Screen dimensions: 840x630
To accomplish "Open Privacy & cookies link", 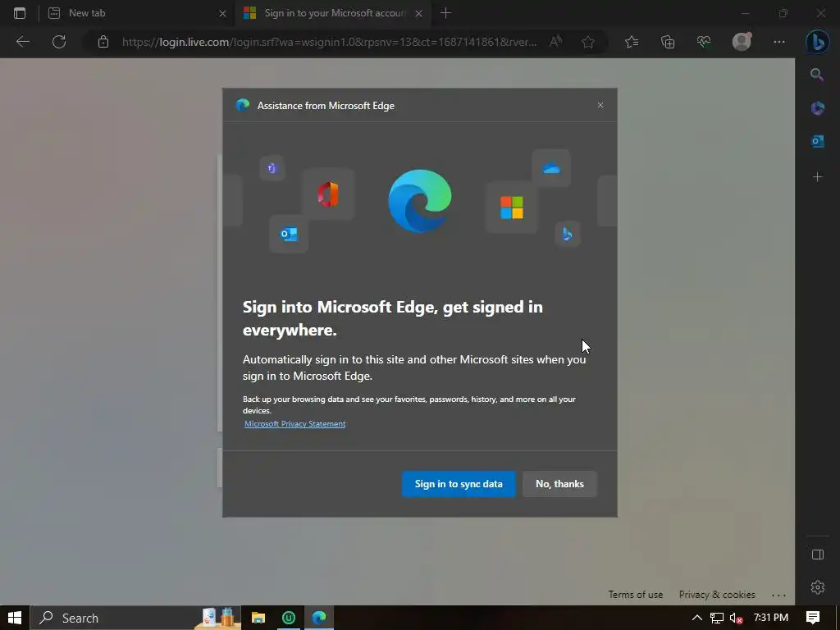I will pyautogui.click(x=717, y=595).
